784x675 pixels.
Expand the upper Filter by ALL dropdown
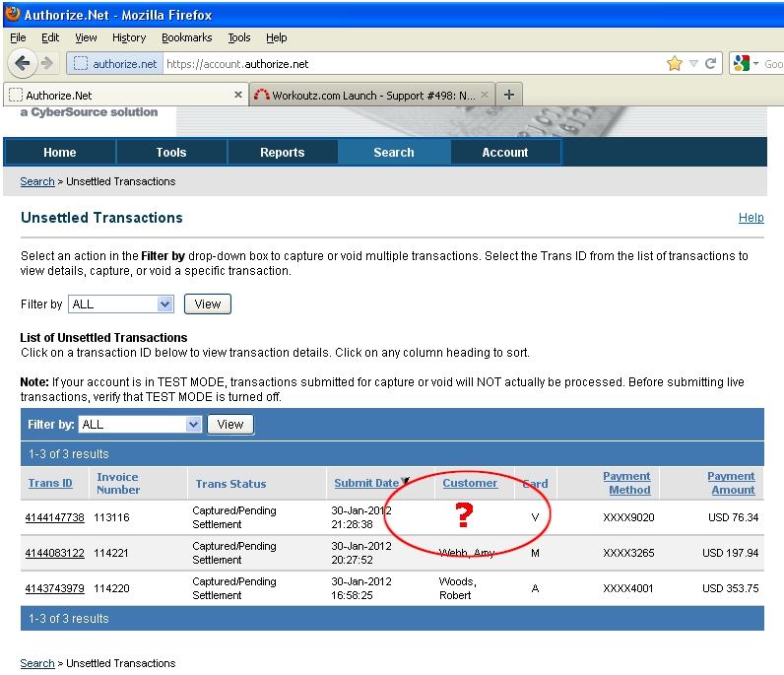point(121,304)
